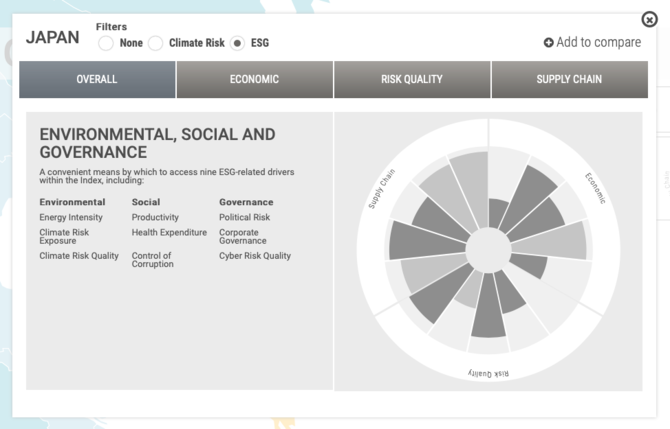Switch to the Overall tab
Image resolution: width=670 pixels, height=429 pixels.
[x=97, y=80]
